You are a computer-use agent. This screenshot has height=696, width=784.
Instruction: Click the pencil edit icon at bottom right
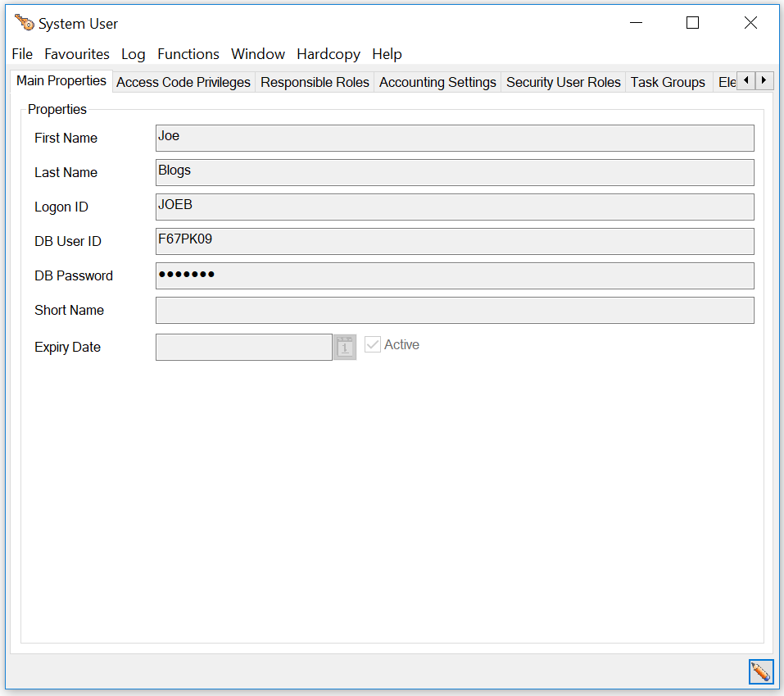(x=761, y=671)
